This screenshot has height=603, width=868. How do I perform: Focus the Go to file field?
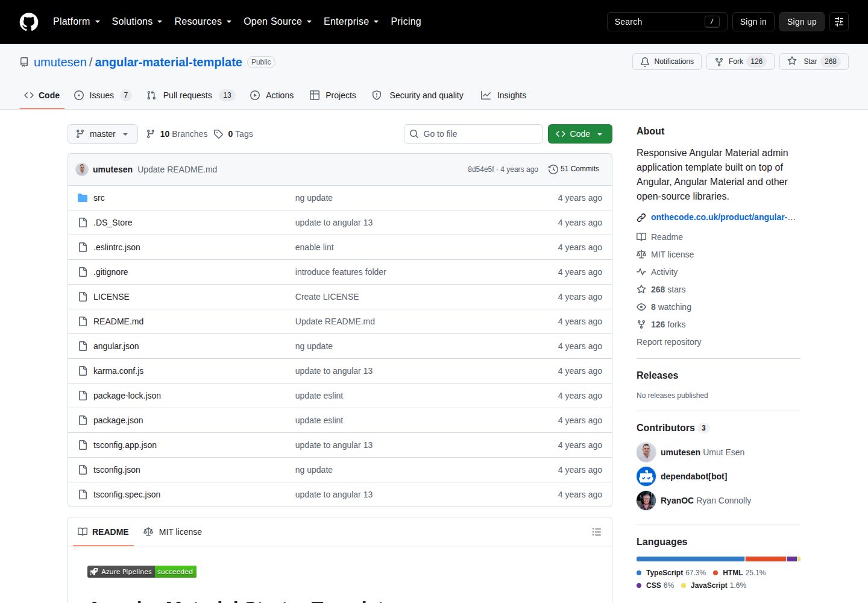[x=473, y=134]
